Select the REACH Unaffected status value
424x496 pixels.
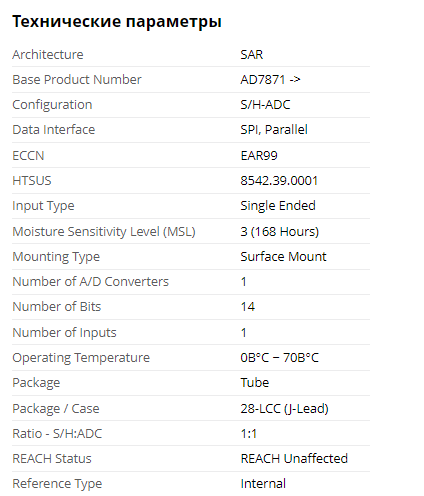pyautogui.click(x=294, y=459)
